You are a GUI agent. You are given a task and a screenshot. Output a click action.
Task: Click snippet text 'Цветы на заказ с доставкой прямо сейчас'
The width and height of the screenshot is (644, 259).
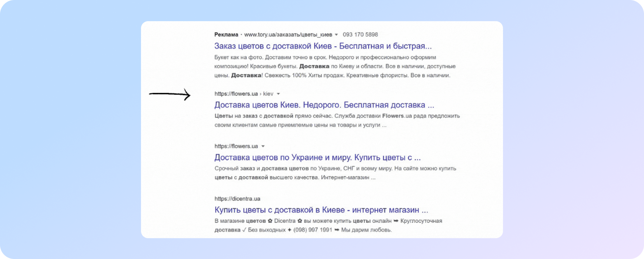pyautogui.click(x=274, y=116)
